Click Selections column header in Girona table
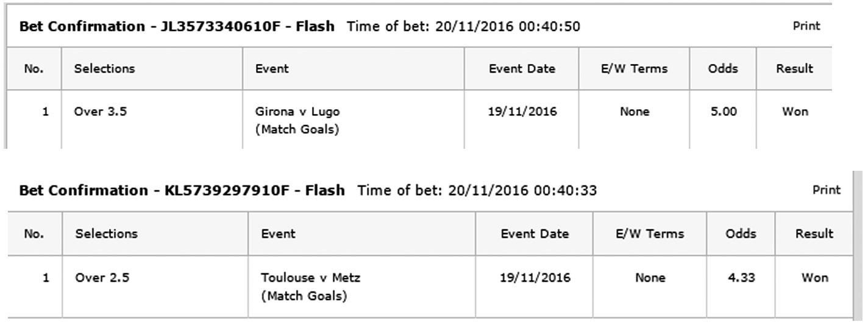The height and width of the screenshot is (333, 868). pos(104,69)
